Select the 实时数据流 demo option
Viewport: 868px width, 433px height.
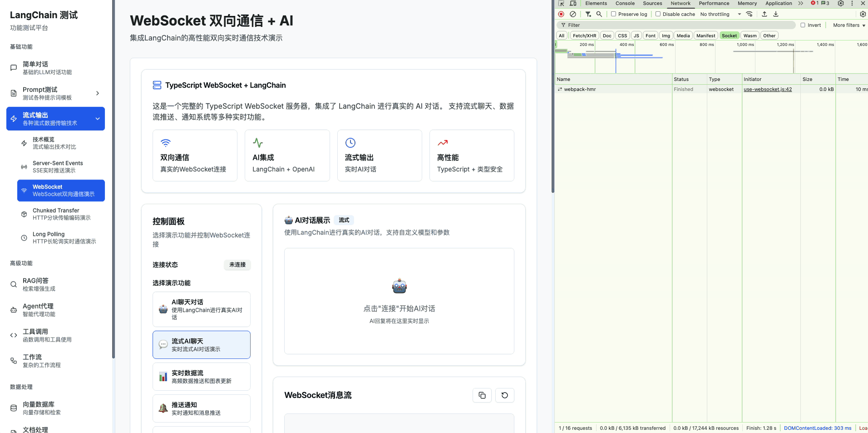coord(202,377)
